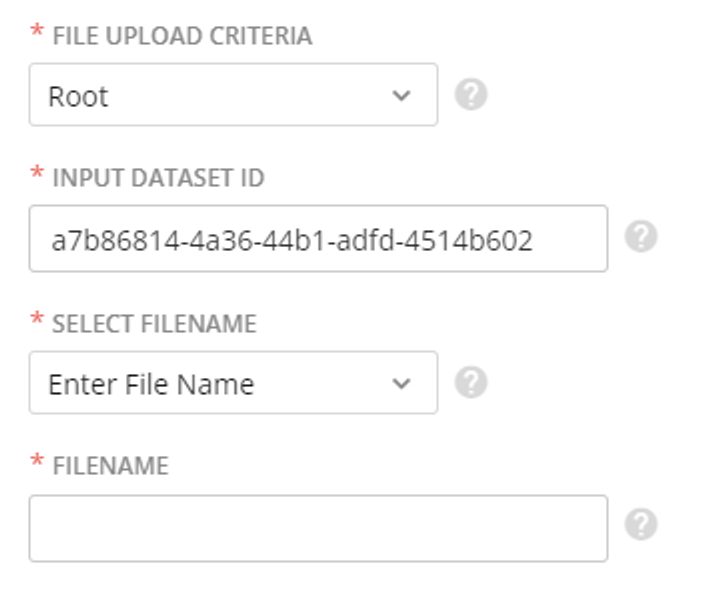Viewport: 702px width, 608px height.
Task: Click chevron arrow beside Enter File Name
Action: (401, 383)
